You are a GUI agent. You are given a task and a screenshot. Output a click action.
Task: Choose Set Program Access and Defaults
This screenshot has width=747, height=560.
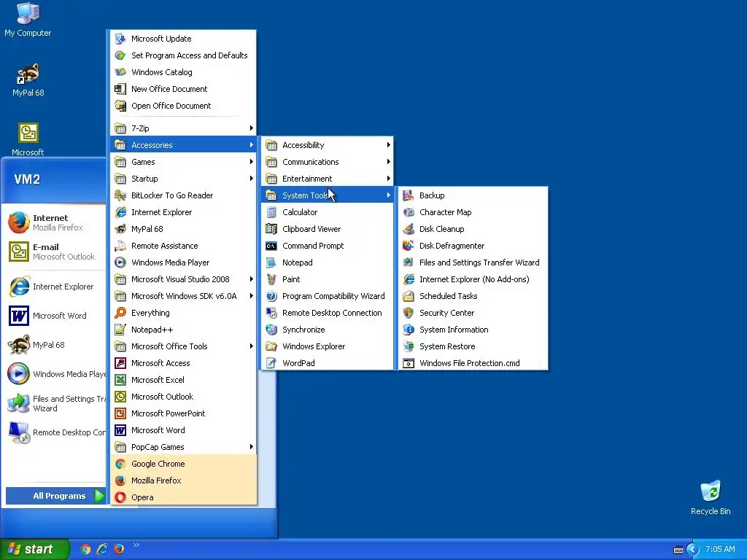[x=183, y=55]
